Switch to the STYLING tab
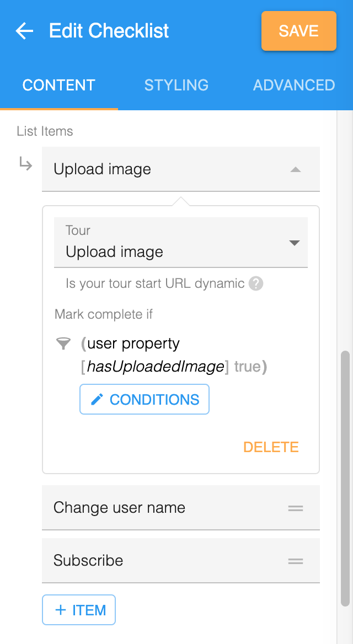The image size is (353, 644). (176, 85)
